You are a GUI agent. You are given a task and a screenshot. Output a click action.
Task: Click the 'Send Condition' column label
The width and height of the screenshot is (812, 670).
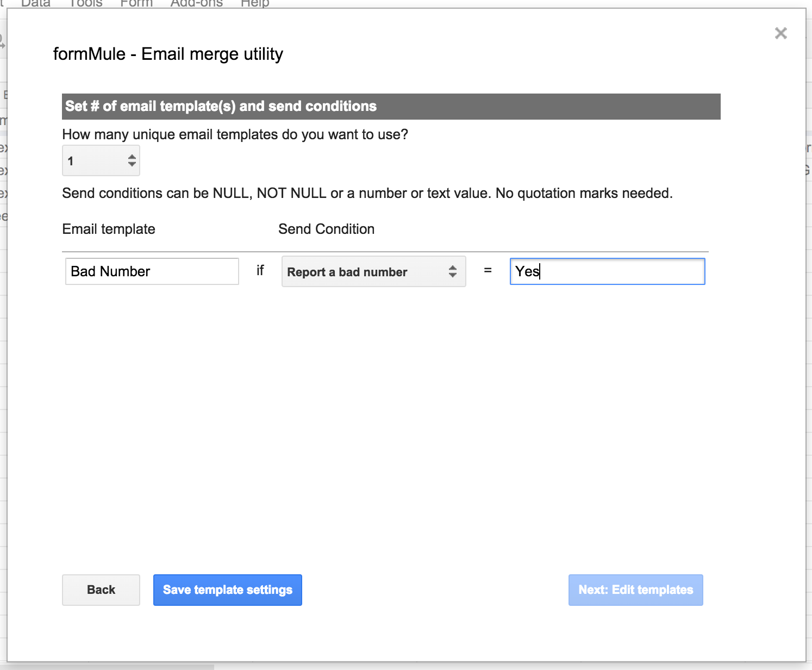(327, 229)
